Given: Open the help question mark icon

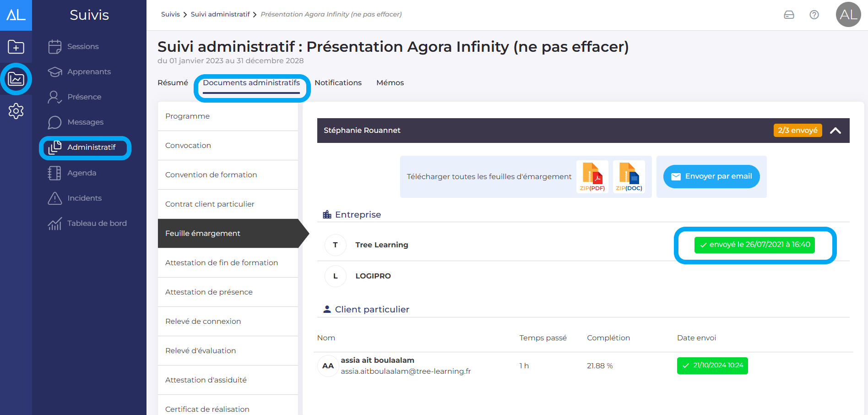Looking at the screenshot, I should tap(814, 15).
